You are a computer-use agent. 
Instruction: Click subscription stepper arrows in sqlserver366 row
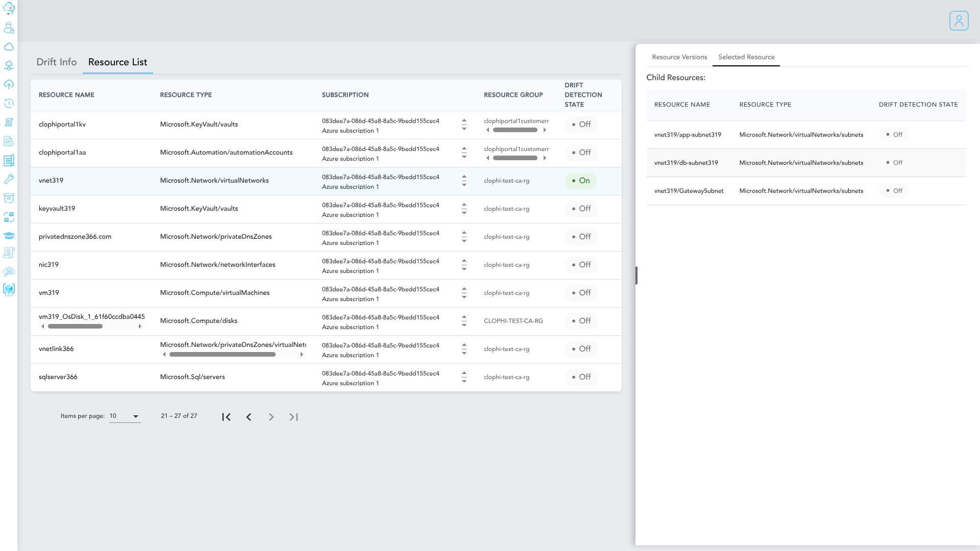[464, 377]
